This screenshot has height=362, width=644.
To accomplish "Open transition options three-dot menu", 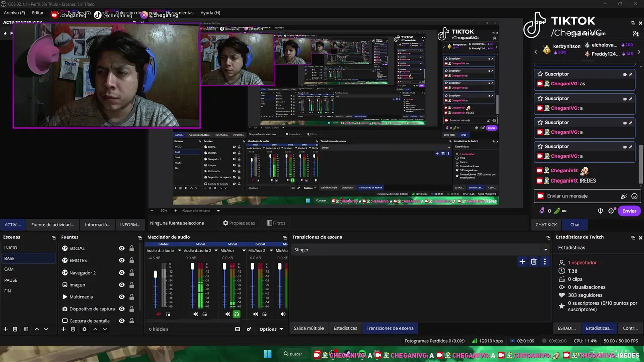I will point(545,262).
